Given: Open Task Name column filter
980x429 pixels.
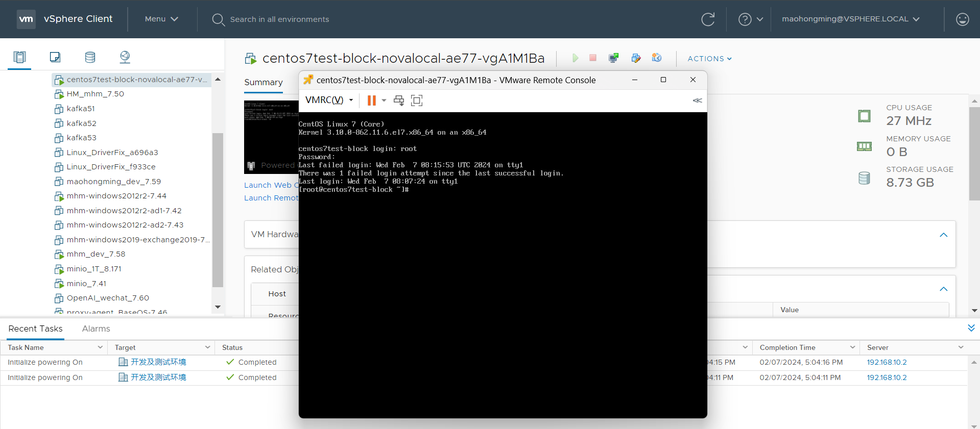Looking at the screenshot, I should (100, 347).
